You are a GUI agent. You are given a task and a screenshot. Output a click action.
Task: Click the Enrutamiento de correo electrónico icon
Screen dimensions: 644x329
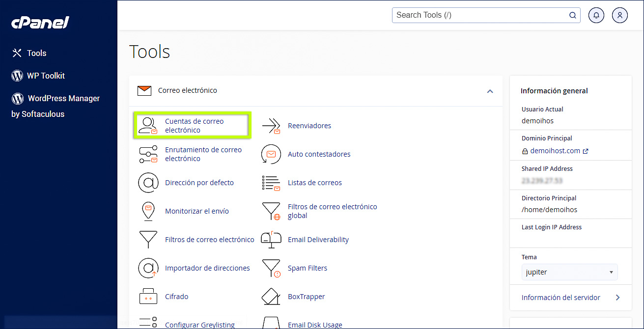click(148, 154)
